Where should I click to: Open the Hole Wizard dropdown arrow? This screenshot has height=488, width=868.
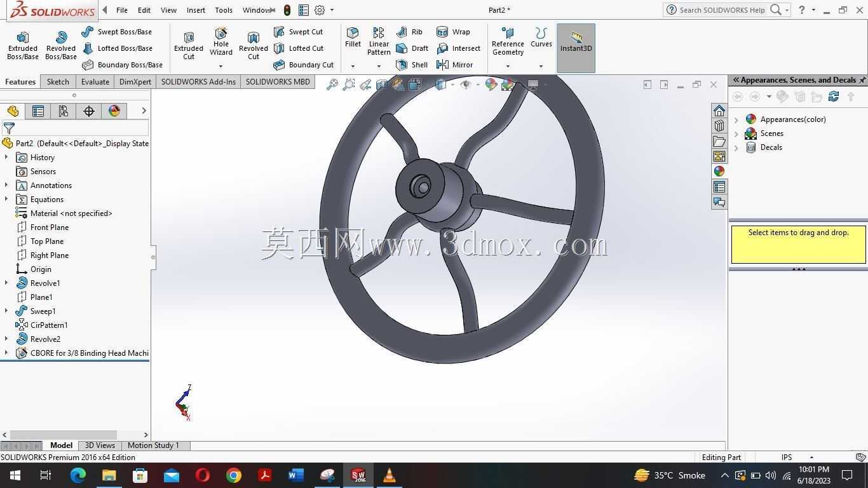click(221, 66)
